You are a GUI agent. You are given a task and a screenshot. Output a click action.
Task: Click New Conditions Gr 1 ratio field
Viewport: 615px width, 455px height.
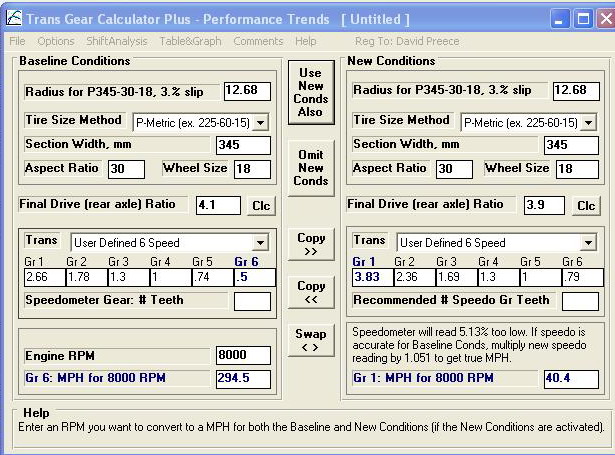click(371, 277)
